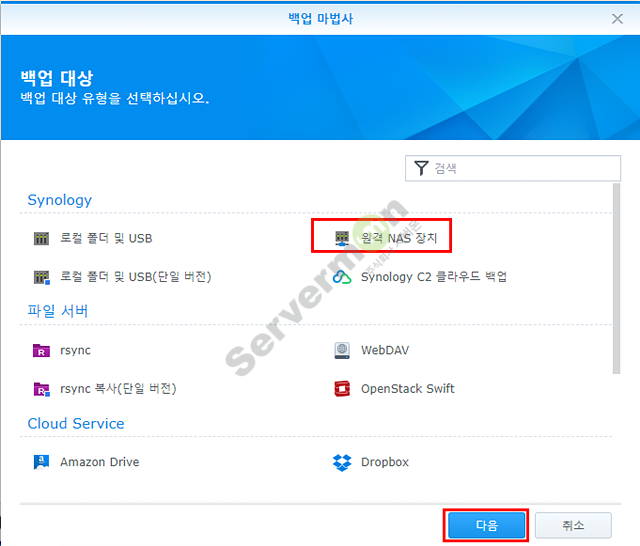Click the WebDAV drive icon
The height and width of the screenshot is (546, 640).
(x=342, y=351)
